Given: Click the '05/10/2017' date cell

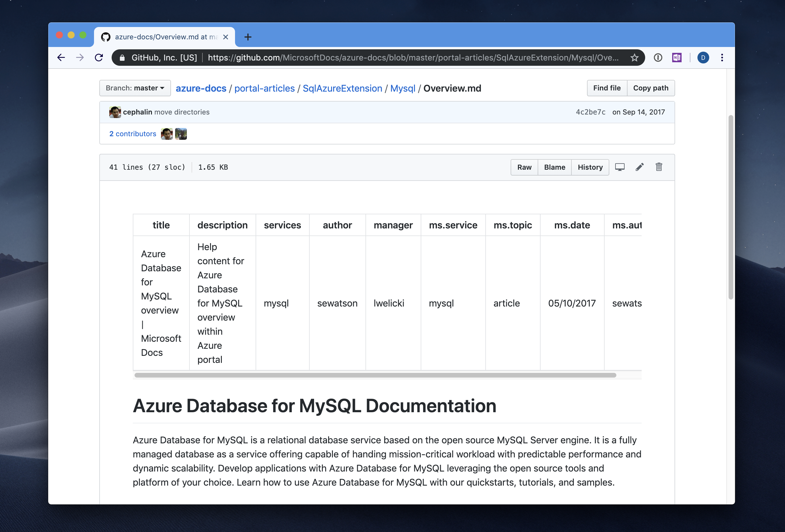Looking at the screenshot, I should pyautogui.click(x=572, y=303).
